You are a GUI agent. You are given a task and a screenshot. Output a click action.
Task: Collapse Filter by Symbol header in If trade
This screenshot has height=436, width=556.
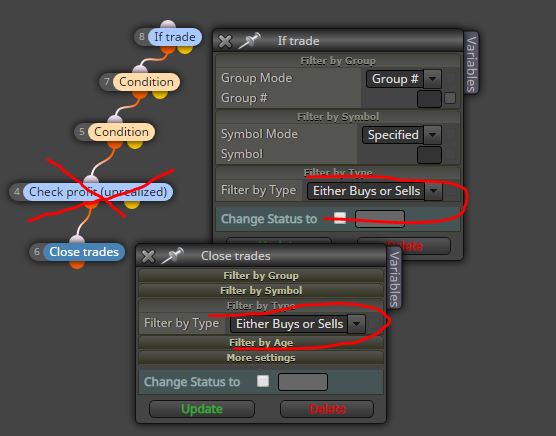pyautogui.click(x=338, y=117)
